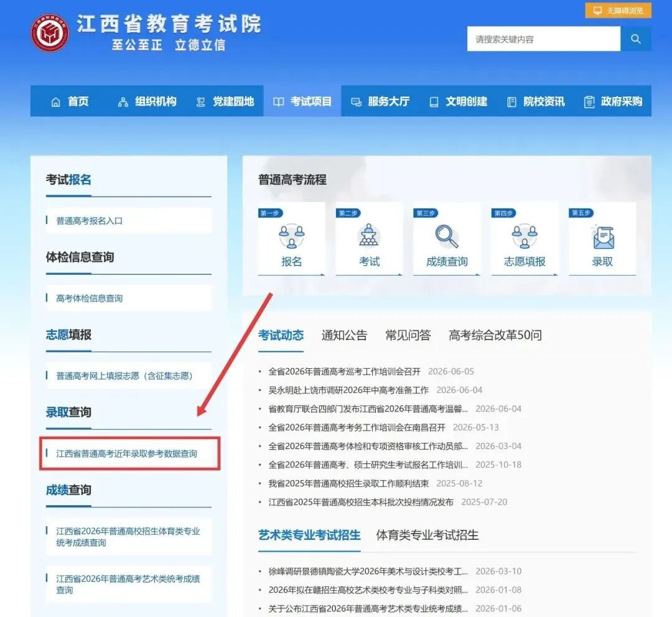The width and height of the screenshot is (672, 617).
Task: Open news 2026年拟在赣招生高校艺术类校考专业与子科类对照...
Action: [x=368, y=590]
